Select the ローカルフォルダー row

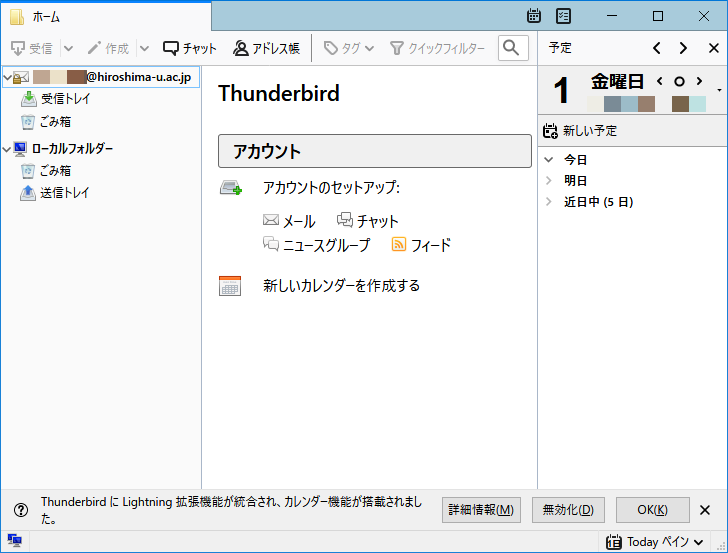[x=63, y=149]
